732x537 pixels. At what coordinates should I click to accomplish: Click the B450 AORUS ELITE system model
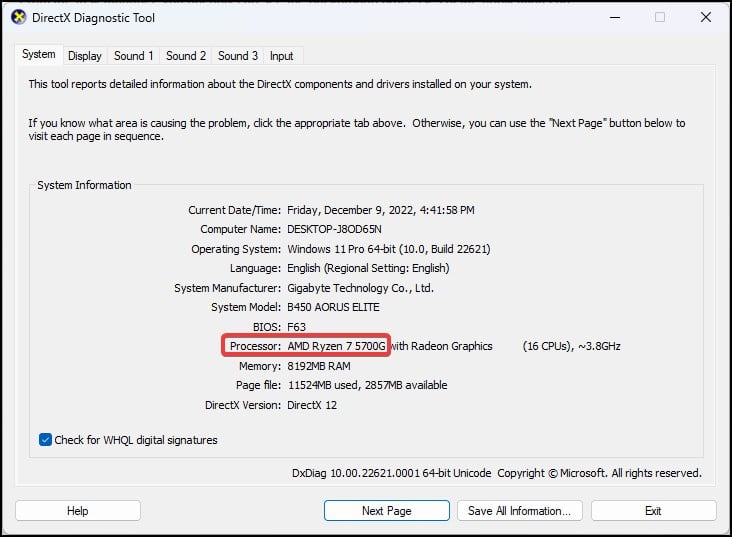click(x=333, y=307)
